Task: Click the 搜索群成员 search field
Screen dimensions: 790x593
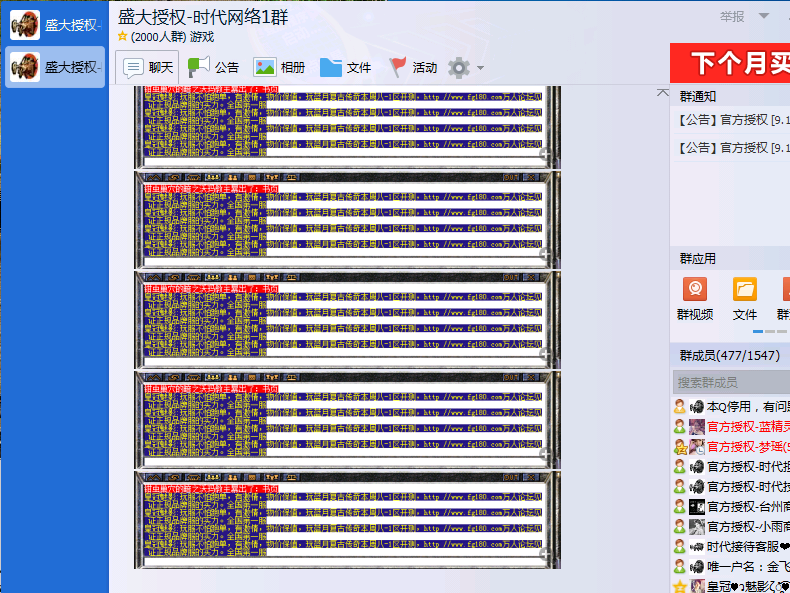Action: click(x=731, y=382)
